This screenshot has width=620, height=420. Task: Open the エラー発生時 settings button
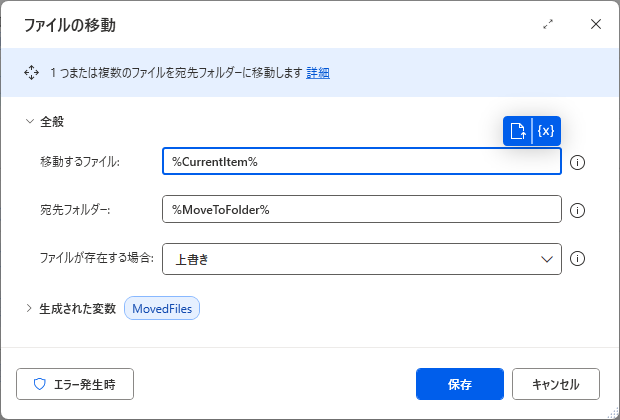coord(75,384)
